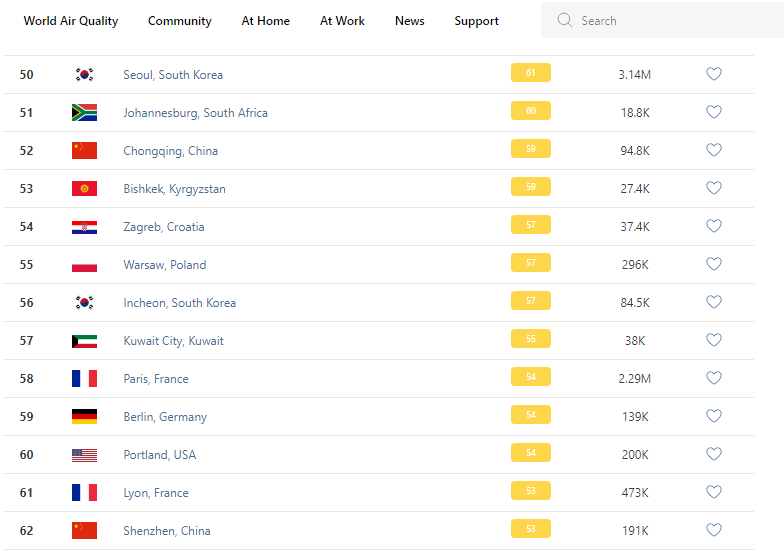This screenshot has height=551, width=784.
Task: Click into the Search field
Action: 670,20
